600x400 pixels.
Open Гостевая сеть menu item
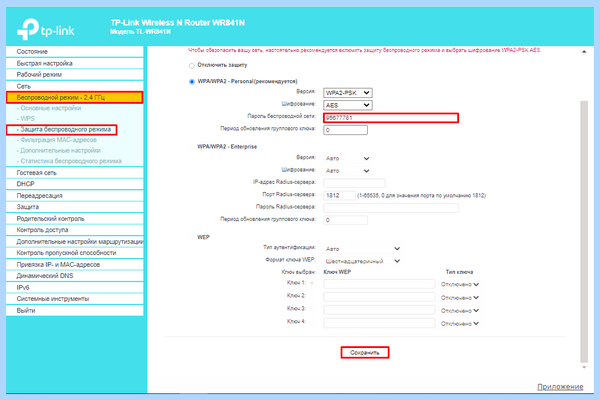75,173
